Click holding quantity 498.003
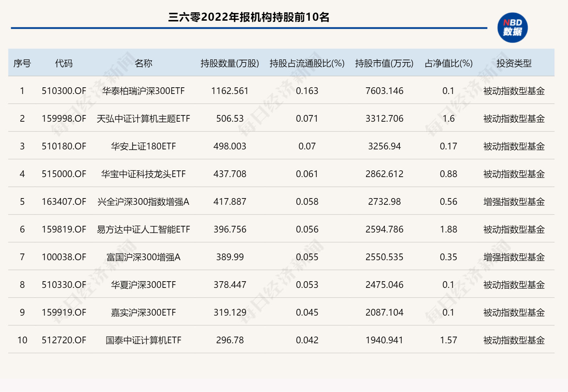This screenshot has width=568, height=392. click(x=230, y=147)
